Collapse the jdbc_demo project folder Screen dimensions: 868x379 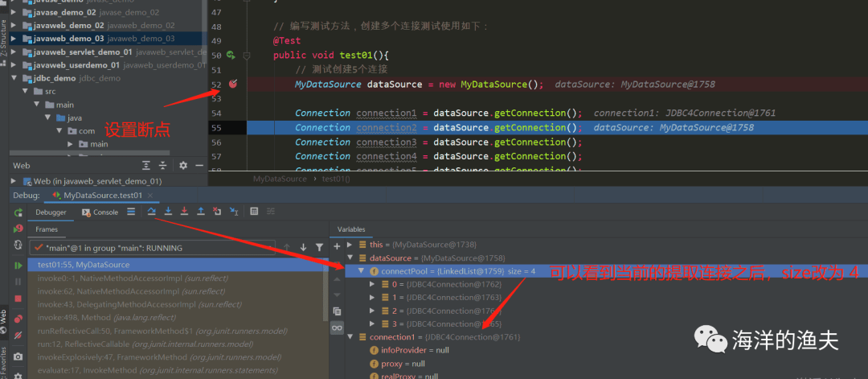point(14,78)
